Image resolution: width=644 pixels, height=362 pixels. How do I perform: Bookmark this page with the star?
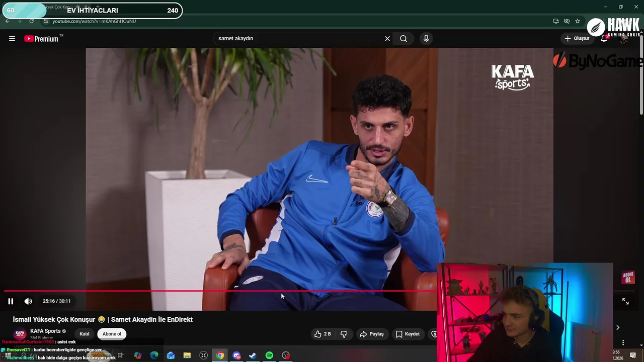[578, 21]
